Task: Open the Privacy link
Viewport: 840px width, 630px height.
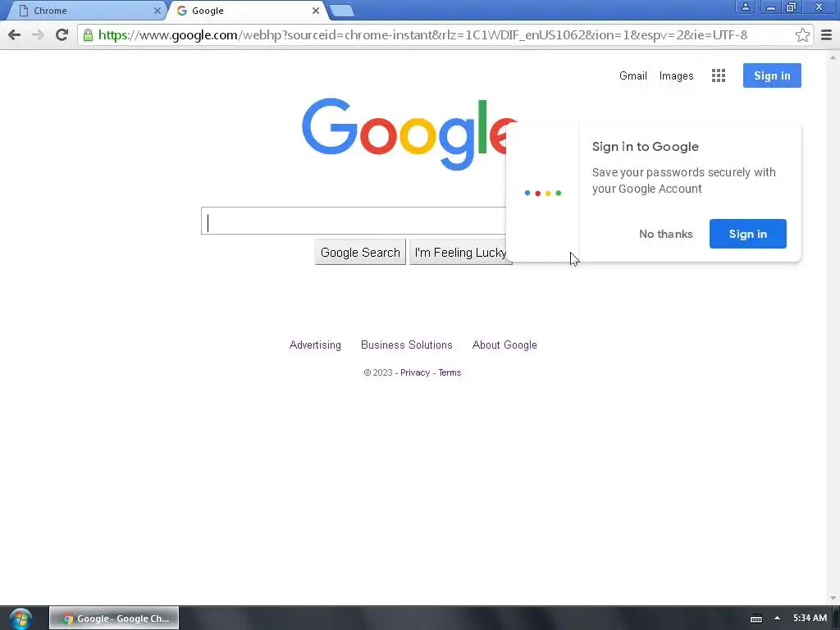Action: coord(415,372)
